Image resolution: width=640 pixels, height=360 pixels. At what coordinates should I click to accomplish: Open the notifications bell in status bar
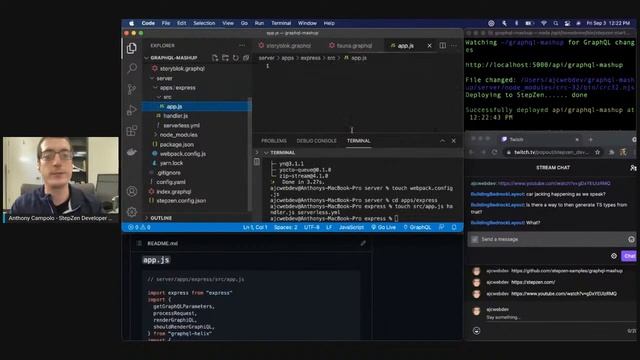pyautogui.click(x=454, y=227)
